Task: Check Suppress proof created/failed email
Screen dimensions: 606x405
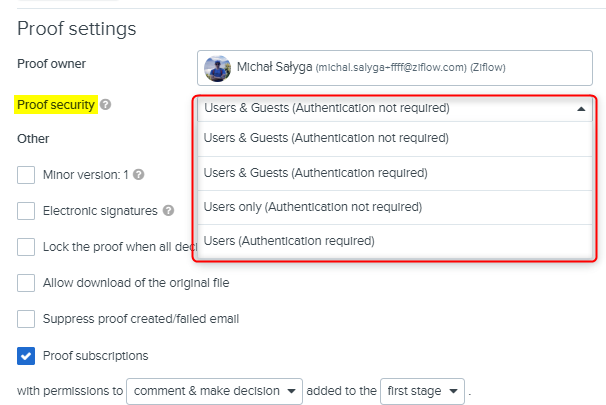Action: point(26,319)
